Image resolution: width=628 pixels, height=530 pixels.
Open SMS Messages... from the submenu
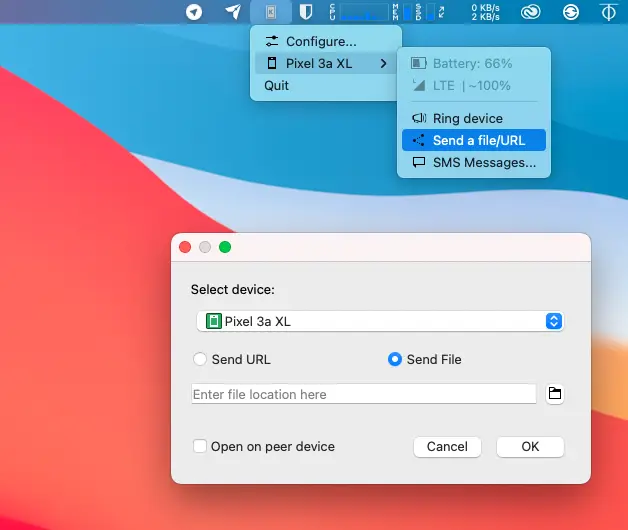474,162
